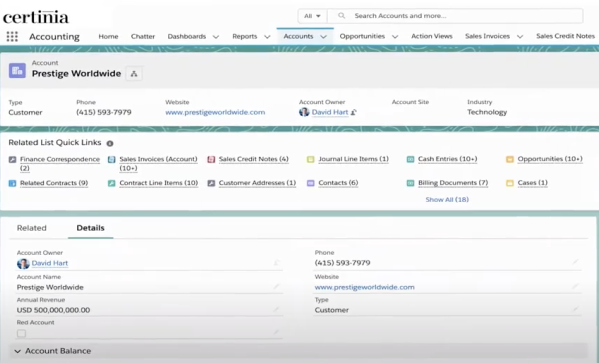Open Cases (1) link

pyautogui.click(x=533, y=183)
